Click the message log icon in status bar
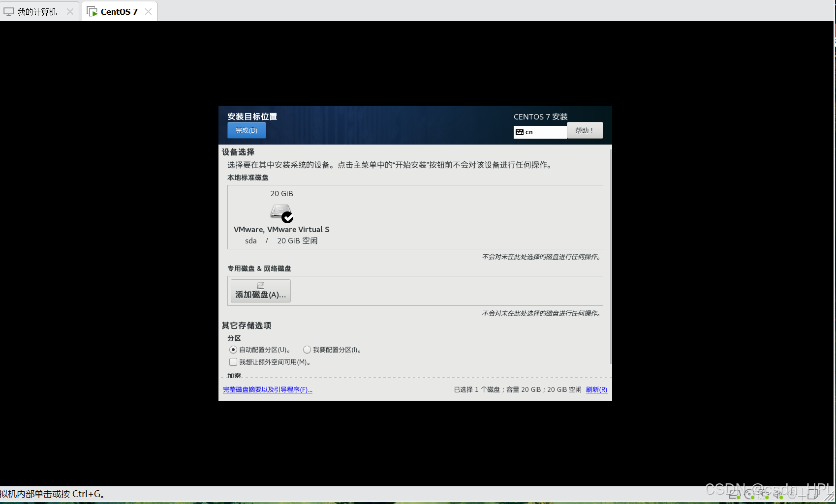 (x=813, y=494)
